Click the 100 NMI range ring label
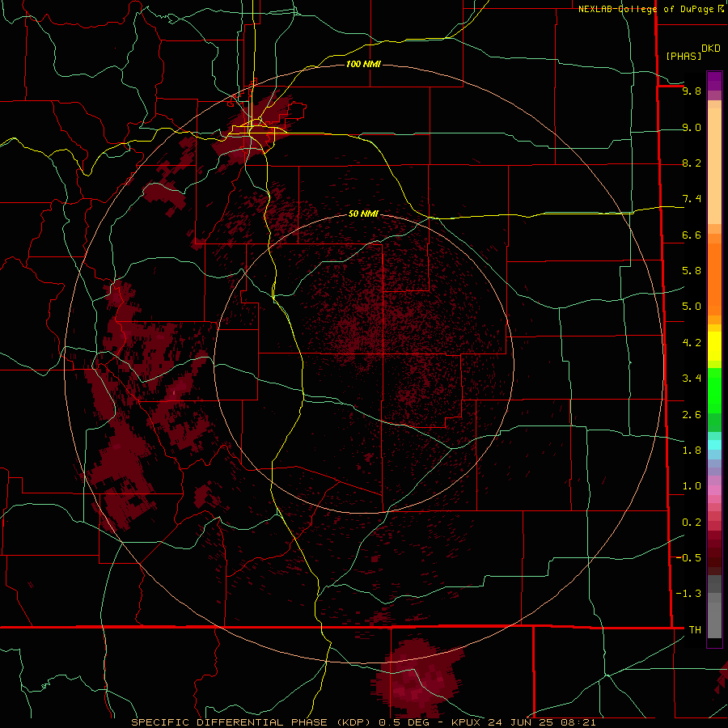Viewport: 728px width, 728px height. [363, 64]
